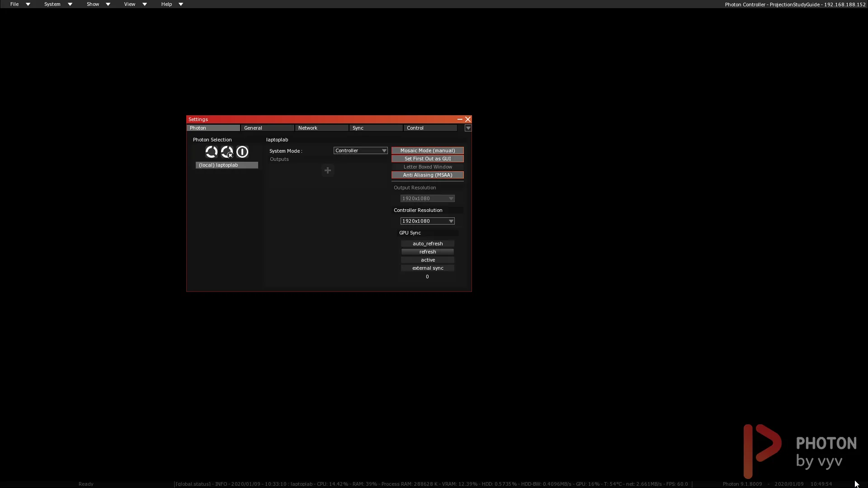Switch to the Sync tab
The image size is (868, 488).
(376, 128)
